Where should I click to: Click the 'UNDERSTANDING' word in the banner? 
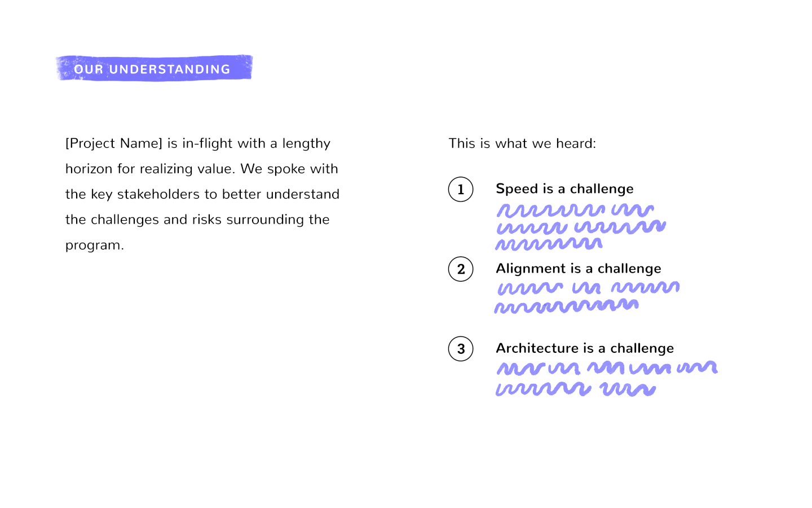pos(170,69)
